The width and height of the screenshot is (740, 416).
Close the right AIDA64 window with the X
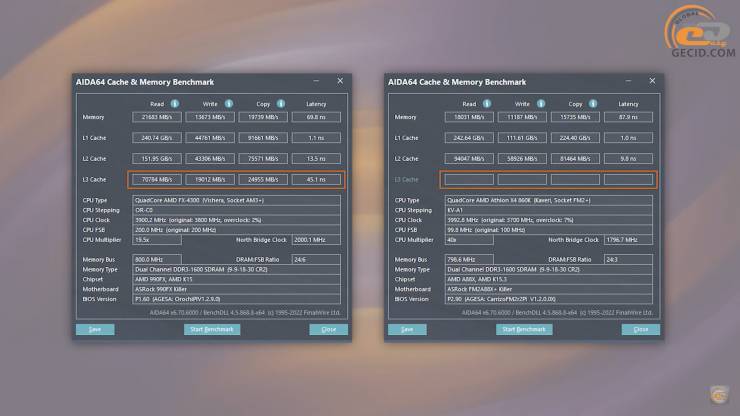coord(652,81)
